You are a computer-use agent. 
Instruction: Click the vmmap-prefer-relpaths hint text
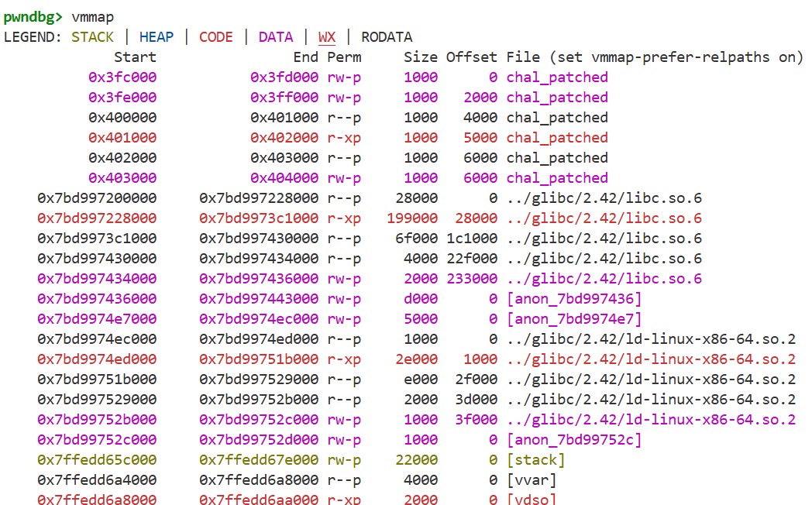coord(676,57)
